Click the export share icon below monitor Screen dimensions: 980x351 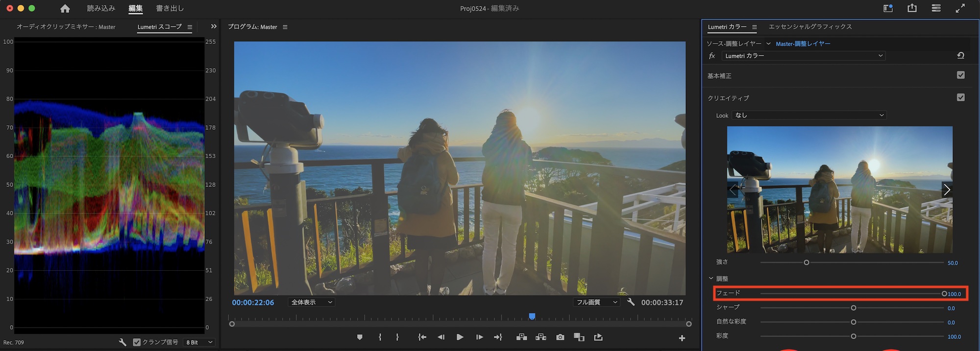tap(598, 337)
